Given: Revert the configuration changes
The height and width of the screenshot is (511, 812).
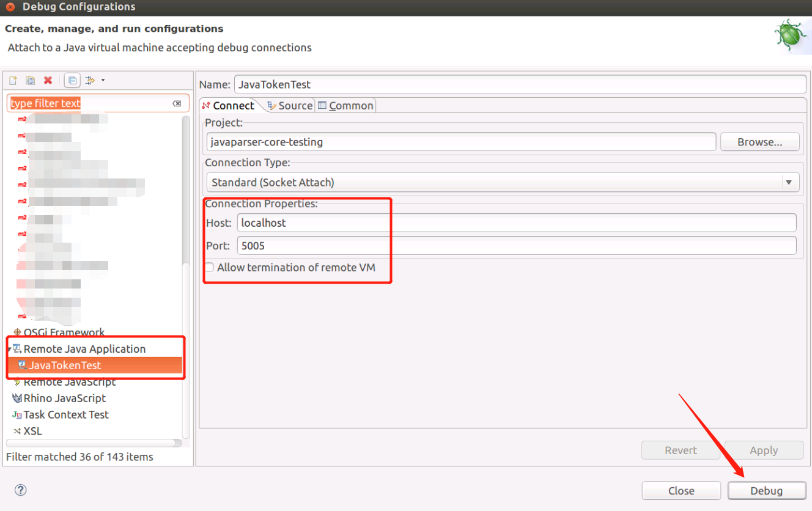Looking at the screenshot, I should pos(681,450).
